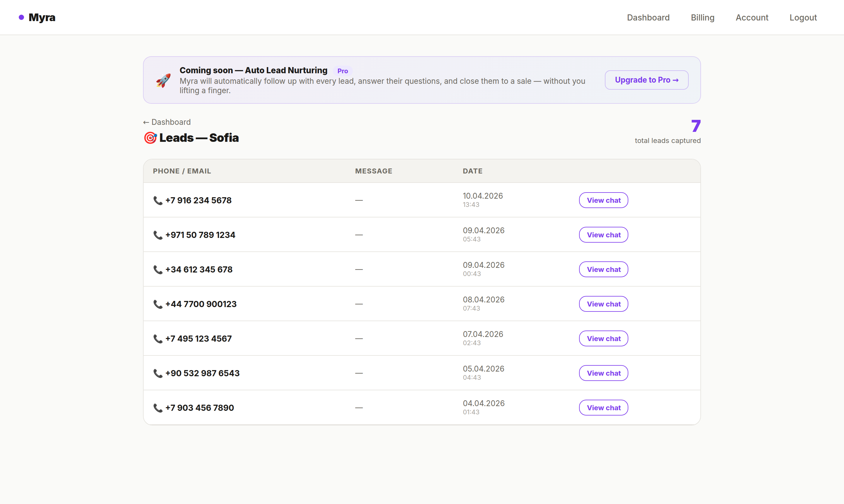Open the Dashboard nav item

648,18
